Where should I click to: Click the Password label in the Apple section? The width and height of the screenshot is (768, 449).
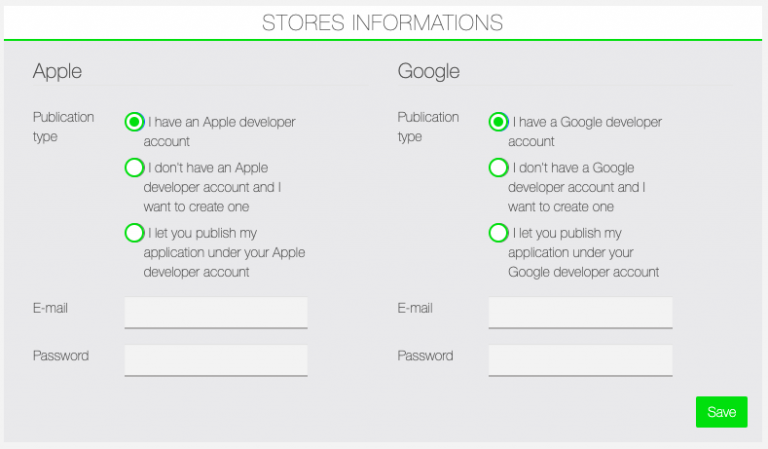[x=61, y=355]
